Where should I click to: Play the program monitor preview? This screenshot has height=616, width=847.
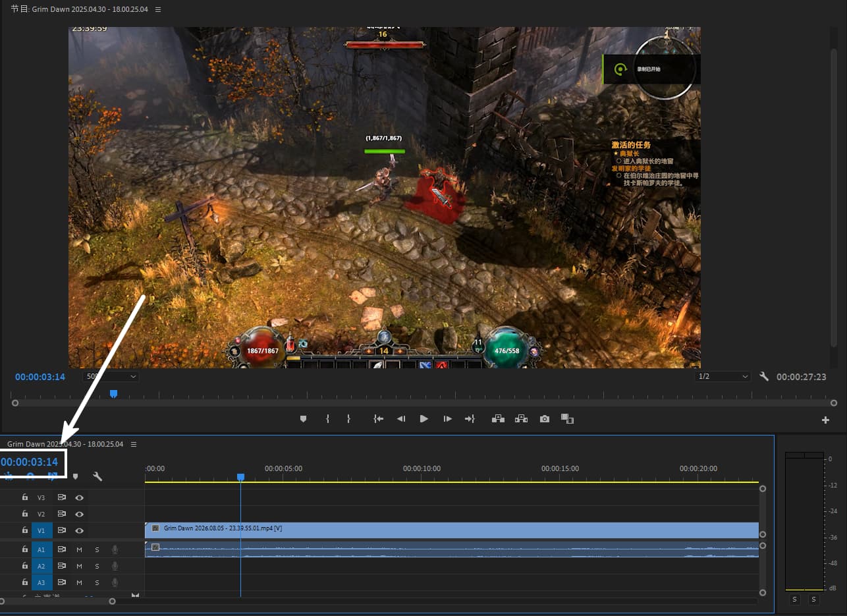[423, 418]
